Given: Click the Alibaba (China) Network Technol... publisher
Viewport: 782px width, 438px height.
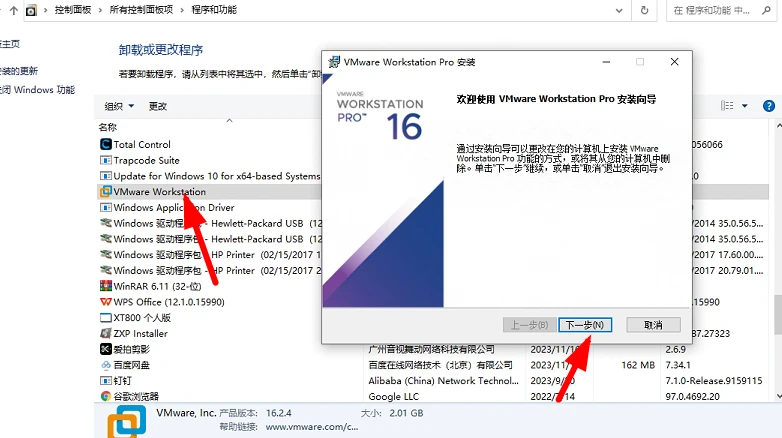Looking at the screenshot, I should 443,381.
